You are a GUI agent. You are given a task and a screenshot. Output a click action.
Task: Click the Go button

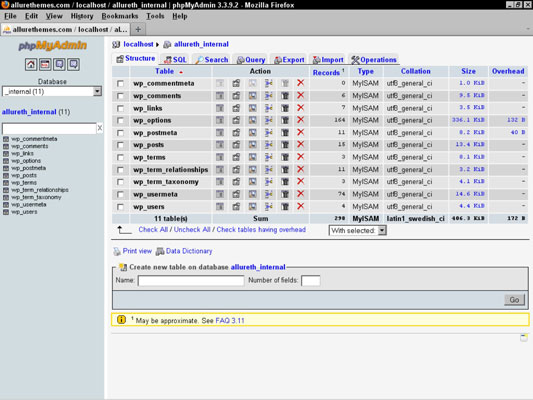pos(514,300)
